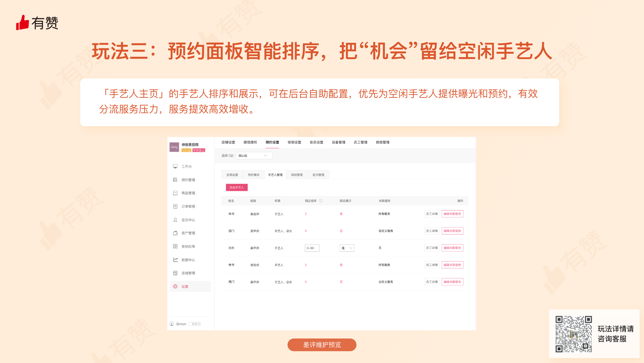Open the 预约管理 calendar icon
Screen dimensions: 644x363
[x=175, y=180]
